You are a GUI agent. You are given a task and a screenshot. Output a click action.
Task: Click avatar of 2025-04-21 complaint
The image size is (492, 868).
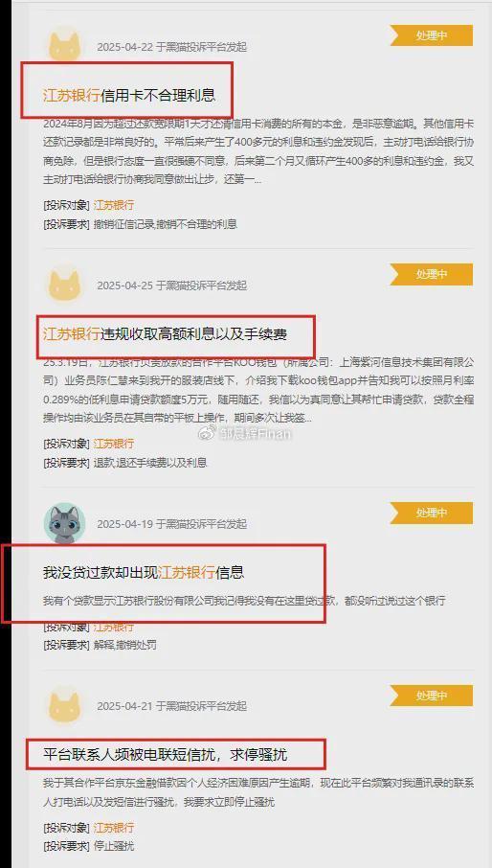tap(65, 706)
